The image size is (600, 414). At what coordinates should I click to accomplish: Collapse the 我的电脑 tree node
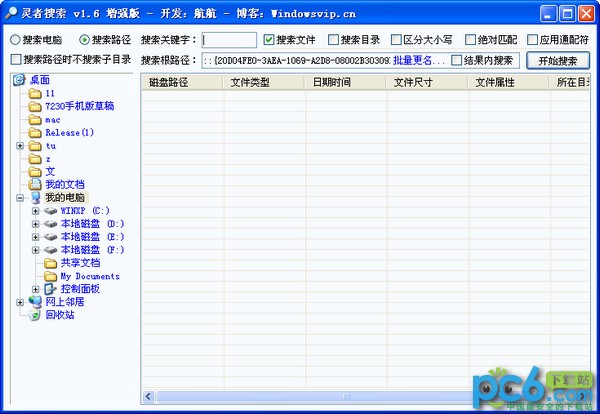click(x=20, y=198)
